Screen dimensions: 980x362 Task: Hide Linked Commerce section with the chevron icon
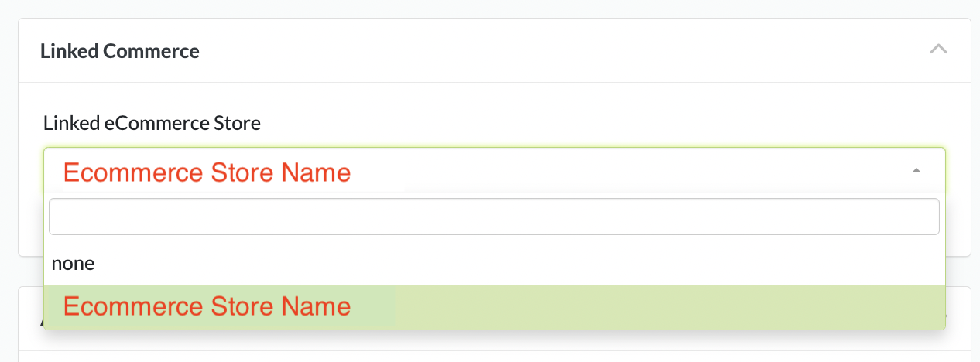coord(938,50)
